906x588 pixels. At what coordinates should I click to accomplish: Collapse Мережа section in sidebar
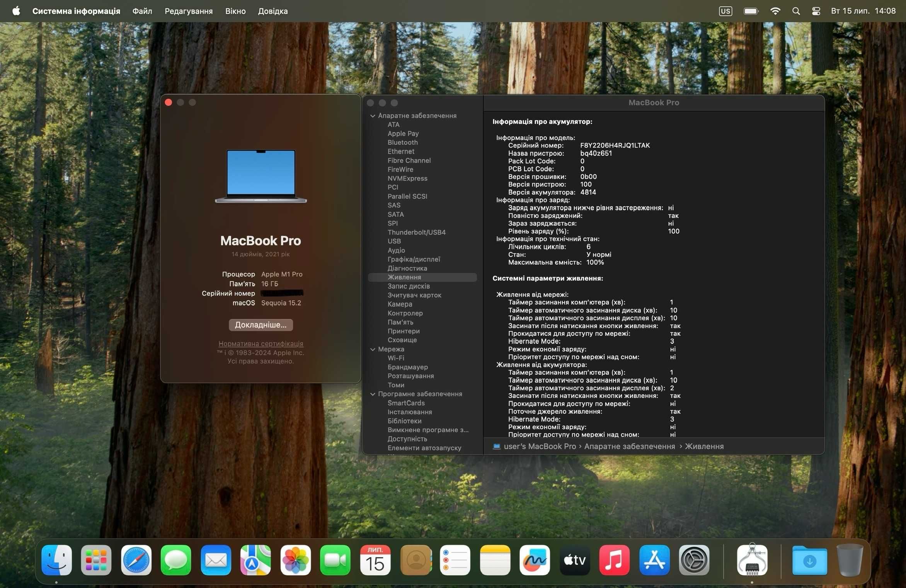tap(373, 349)
